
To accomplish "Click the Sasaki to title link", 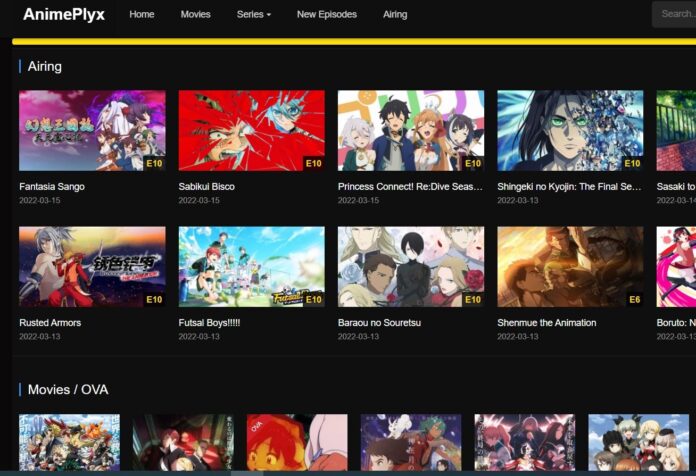I will coord(676,186).
